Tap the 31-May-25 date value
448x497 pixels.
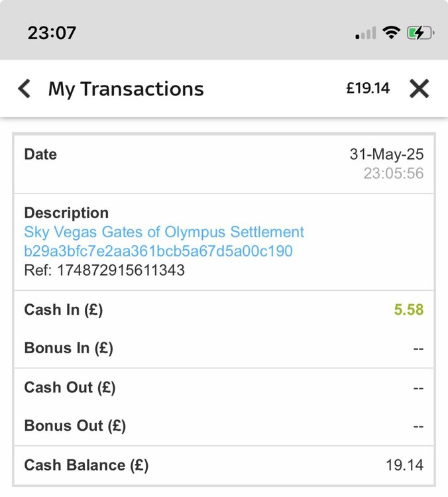click(386, 155)
